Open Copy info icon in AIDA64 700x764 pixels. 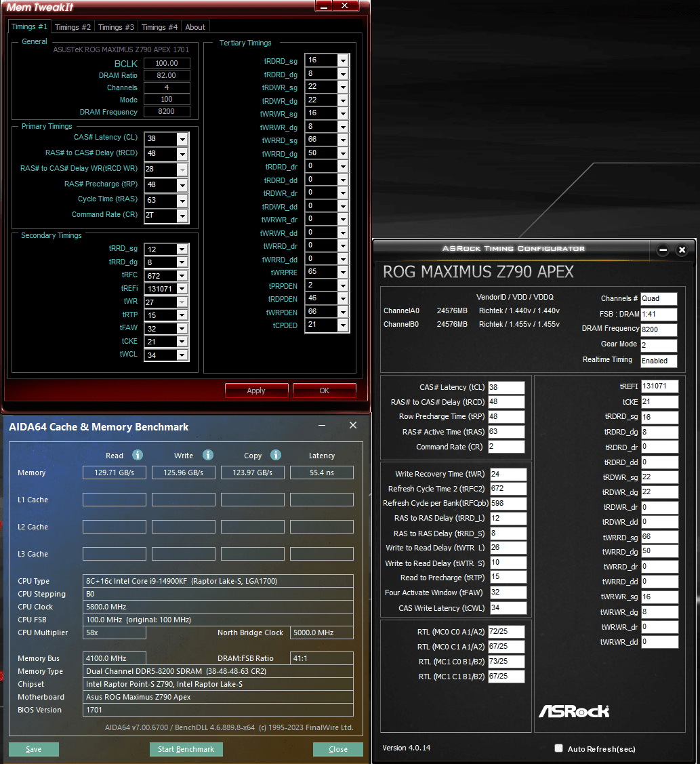point(276,455)
